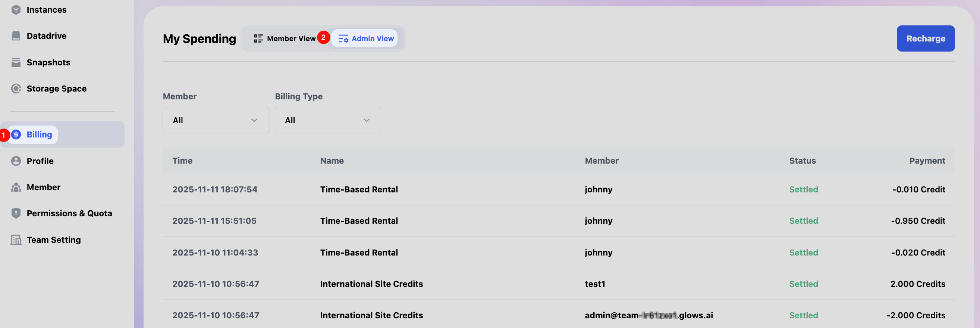Viewport: 980px width, 328px height.
Task: Click the Time column header
Action: [182, 161]
